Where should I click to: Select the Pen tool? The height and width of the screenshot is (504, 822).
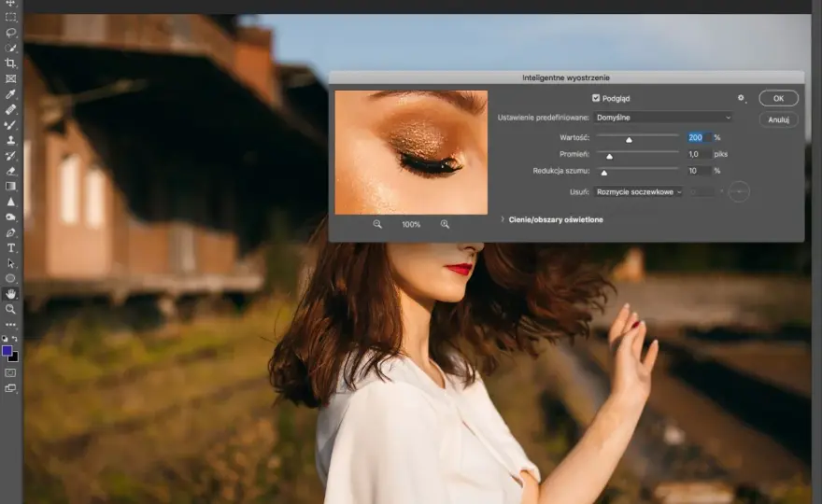10,232
